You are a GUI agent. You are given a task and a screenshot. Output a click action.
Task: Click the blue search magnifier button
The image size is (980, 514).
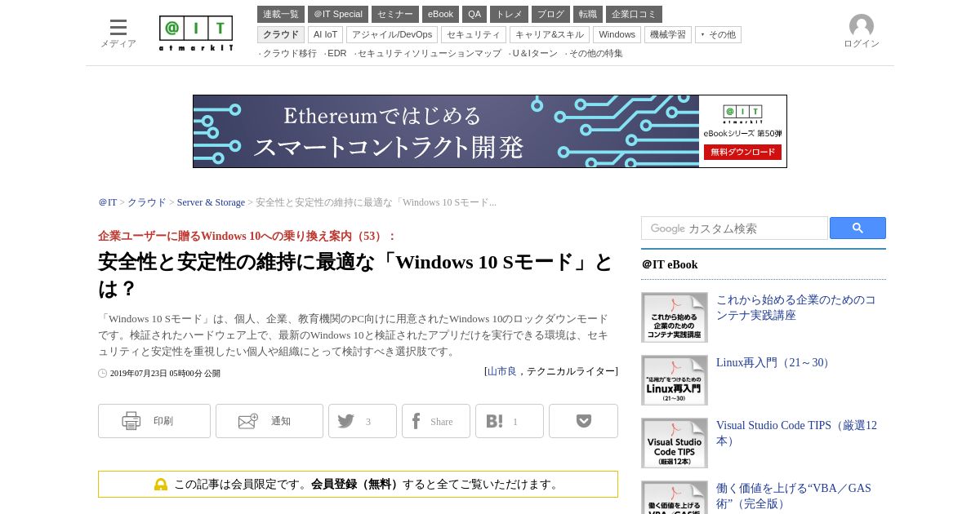tap(857, 228)
